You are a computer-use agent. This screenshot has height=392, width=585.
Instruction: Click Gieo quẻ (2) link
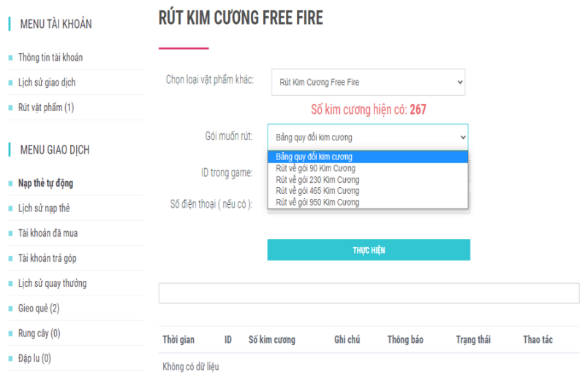coord(39,308)
